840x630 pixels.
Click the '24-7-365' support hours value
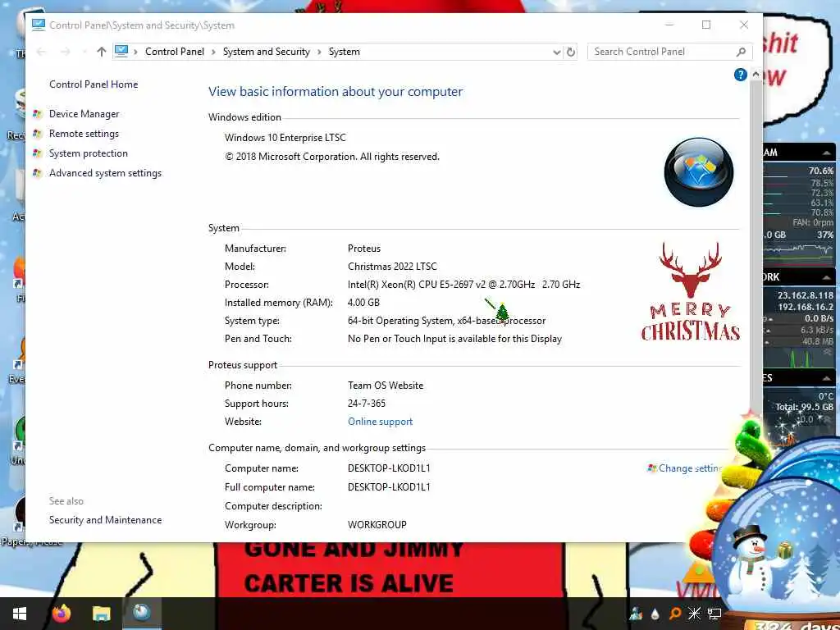point(367,404)
